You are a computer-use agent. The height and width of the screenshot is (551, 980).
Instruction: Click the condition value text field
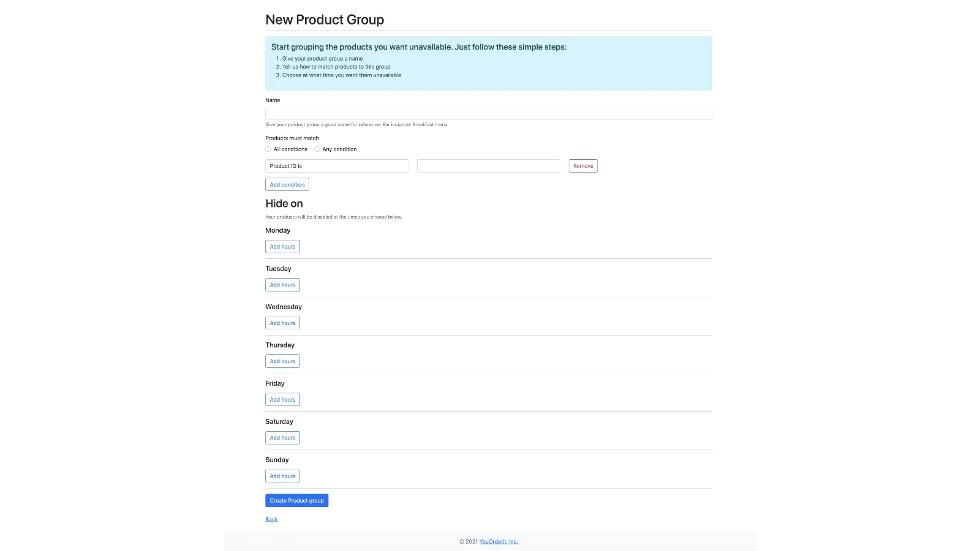488,166
